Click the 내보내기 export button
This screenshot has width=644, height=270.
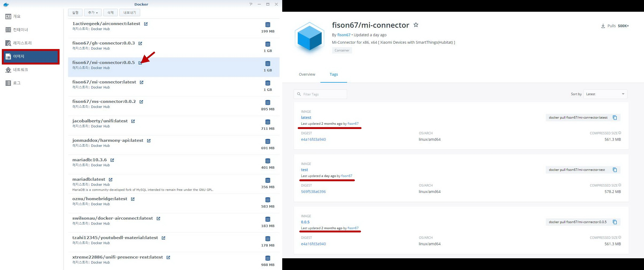click(130, 13)
